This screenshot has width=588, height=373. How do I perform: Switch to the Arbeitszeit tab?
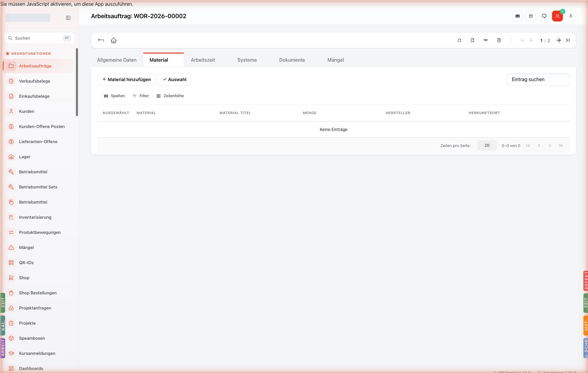coord(203,60)
